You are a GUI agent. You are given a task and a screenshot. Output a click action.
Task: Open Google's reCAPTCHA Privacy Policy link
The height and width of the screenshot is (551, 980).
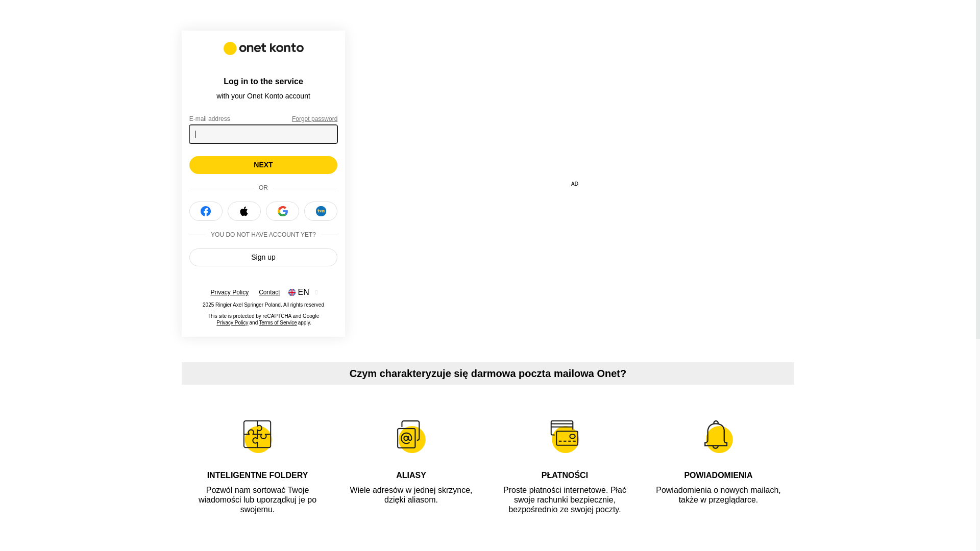232,323
